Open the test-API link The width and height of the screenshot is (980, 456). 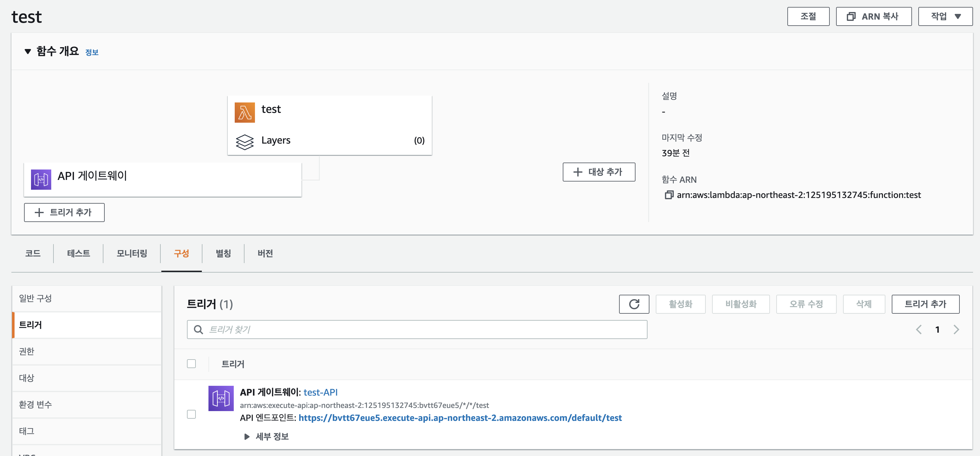tap(320, 392)
